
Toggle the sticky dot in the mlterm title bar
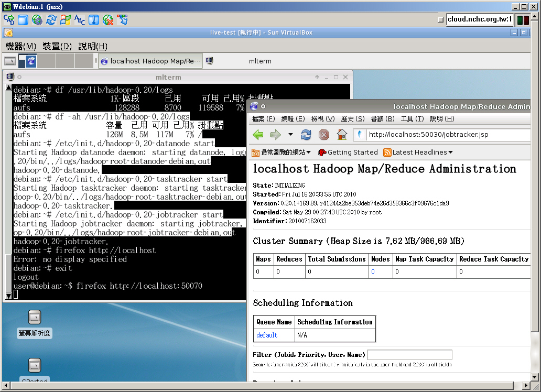[x=19, y=77]
